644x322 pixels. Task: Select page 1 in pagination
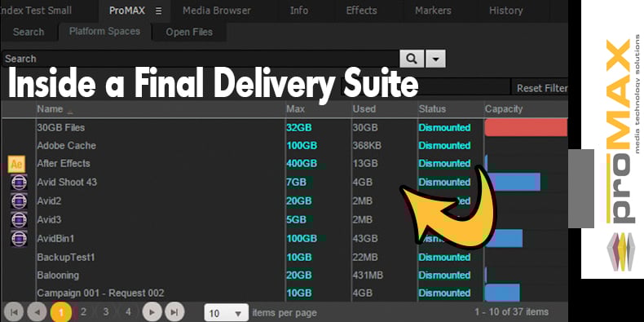61,312
